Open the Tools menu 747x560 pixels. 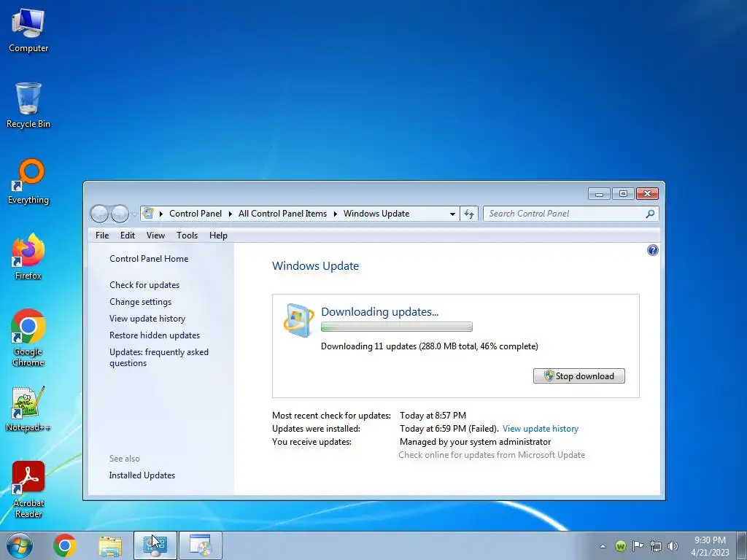point(187,236)
